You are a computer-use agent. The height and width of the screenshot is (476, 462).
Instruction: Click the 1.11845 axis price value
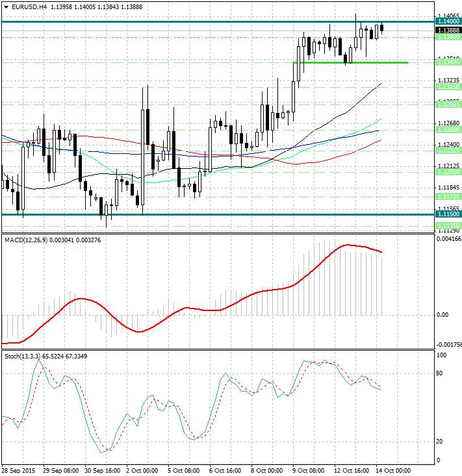point(448,188)
